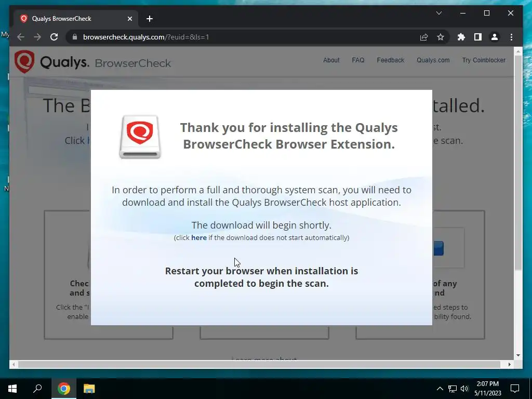Viewport: 532px width, 399px height.
Task: Click the 'Thank you for installing' heading
Action: tap(289, 136)
